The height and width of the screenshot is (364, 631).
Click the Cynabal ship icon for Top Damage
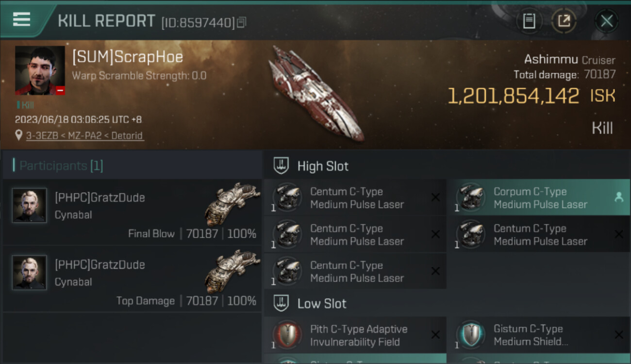click(232, 272)
